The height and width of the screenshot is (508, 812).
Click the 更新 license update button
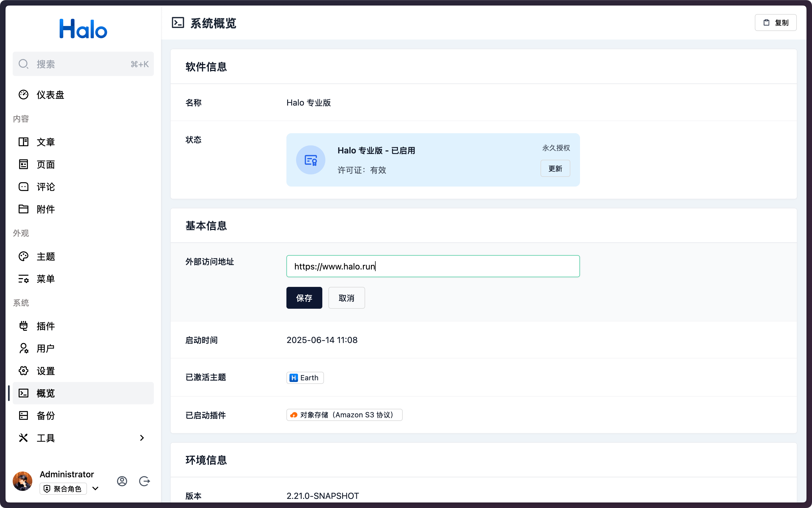pos(555,168)
